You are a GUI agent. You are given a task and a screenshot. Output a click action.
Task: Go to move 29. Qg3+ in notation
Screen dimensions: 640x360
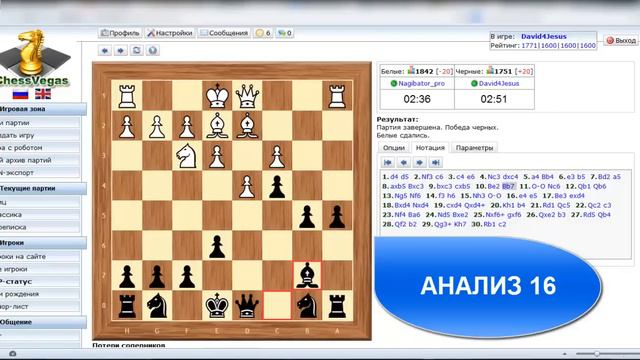pyautogui.click(x=442, y=224)
